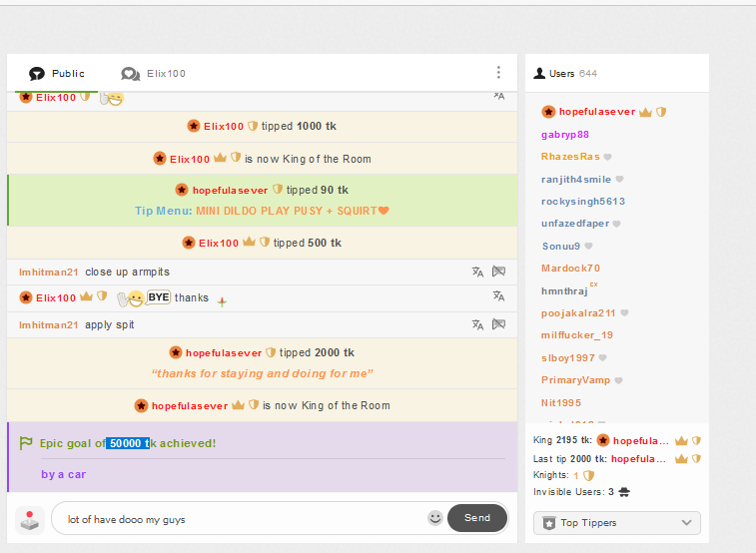Click the joystick icon beside message input
Screen dimensions: 756x553
[31, 519]
